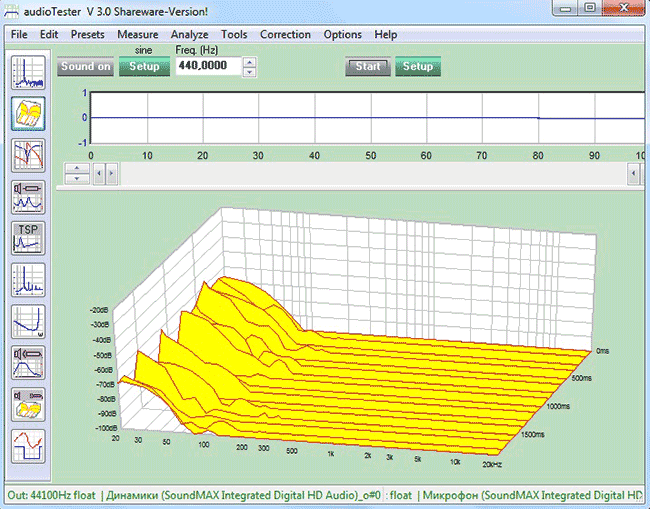Click the far-right scroll left arrow of time axis
The image size is (650, 509).
pos(633,174)
